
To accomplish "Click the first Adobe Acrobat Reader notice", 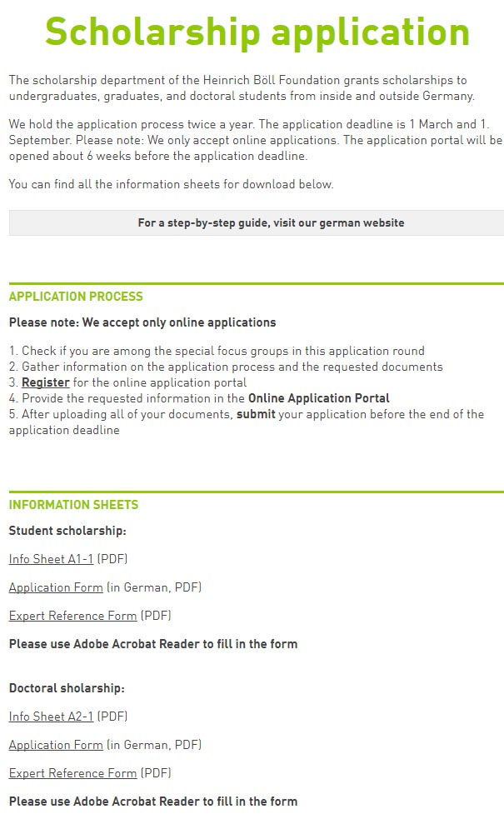I will [153, 644].
